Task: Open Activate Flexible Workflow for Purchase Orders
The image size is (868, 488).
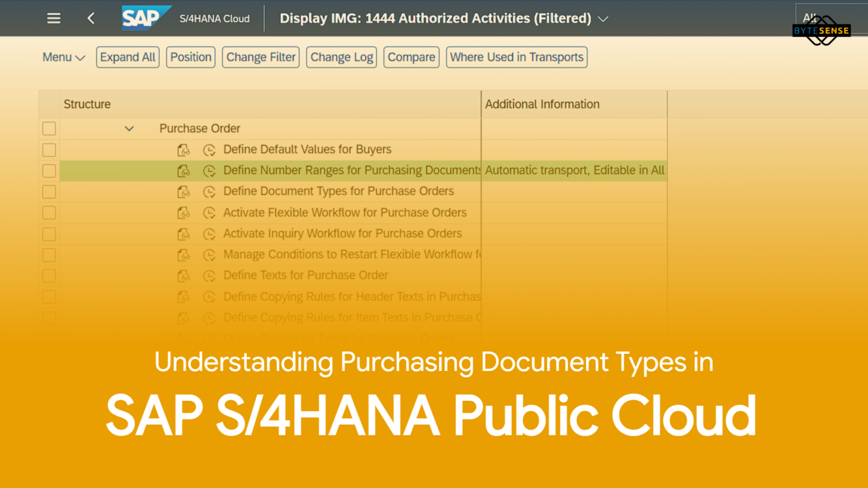Action: [345, 213]
